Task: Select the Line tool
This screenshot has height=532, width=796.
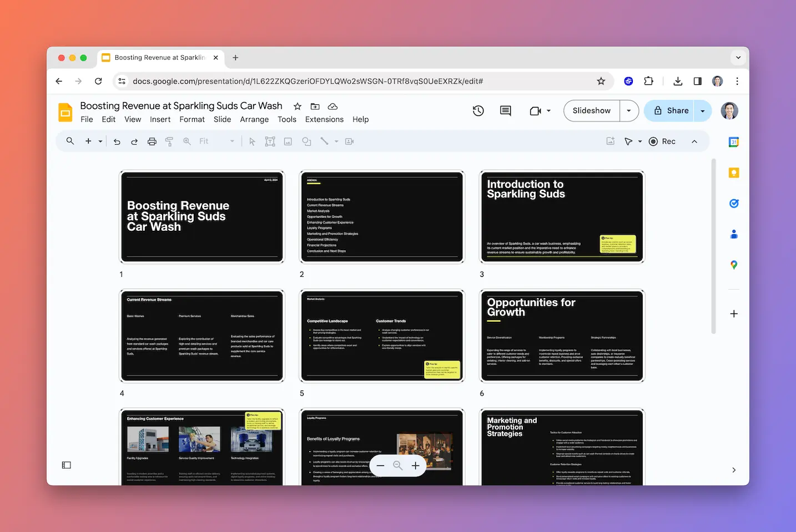Action: click(324, 141)
